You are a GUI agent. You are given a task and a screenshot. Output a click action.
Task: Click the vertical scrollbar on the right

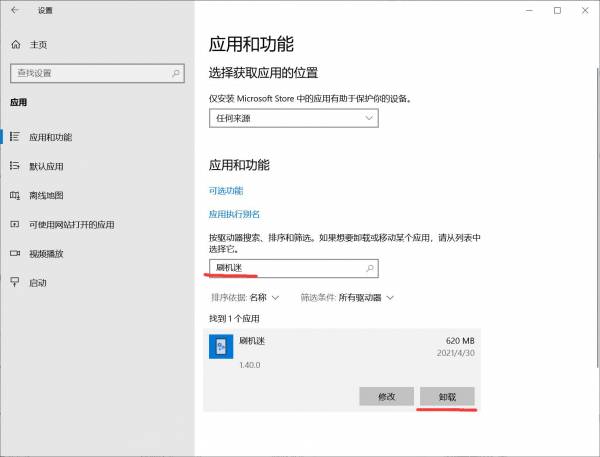[x=598, y=216]
